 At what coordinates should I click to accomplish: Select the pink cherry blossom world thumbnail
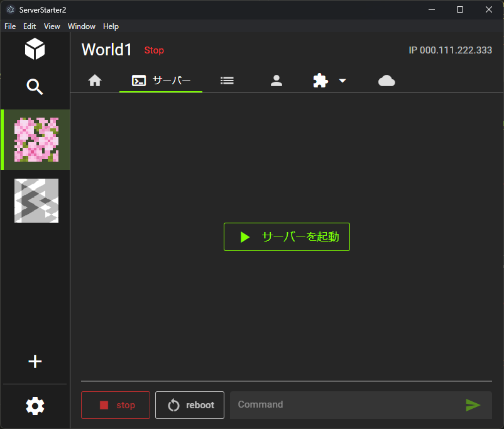click(x=36, y=140)
